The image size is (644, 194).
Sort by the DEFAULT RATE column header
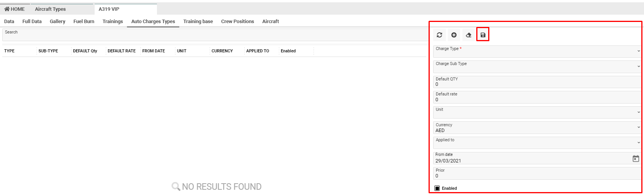coord(122,51)
